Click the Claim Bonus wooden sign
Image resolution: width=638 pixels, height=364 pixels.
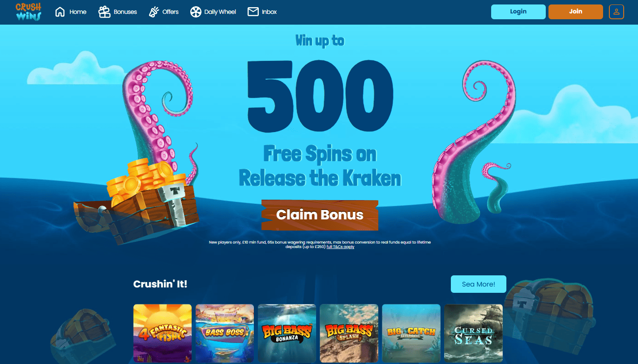point(320,215)
